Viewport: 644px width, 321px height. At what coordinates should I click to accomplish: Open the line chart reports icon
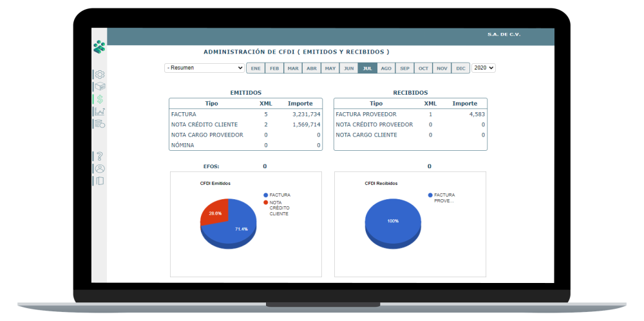[100, 112]
